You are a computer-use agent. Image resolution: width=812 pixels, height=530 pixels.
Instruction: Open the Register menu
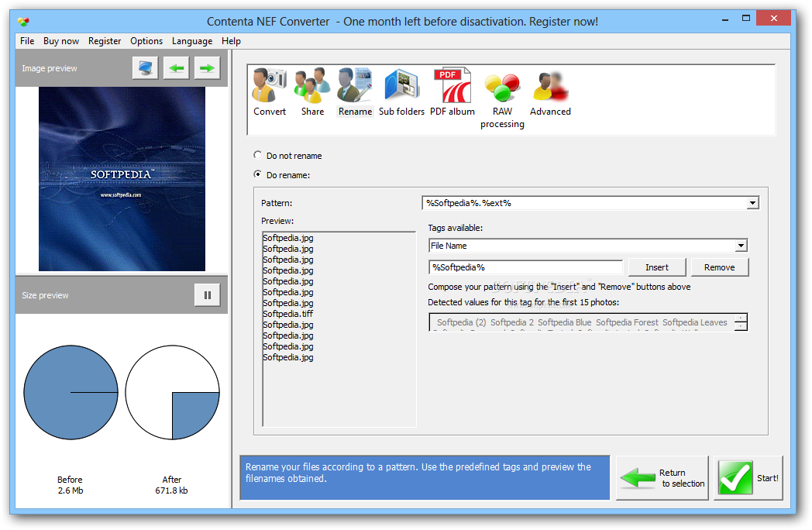point(105,41)
